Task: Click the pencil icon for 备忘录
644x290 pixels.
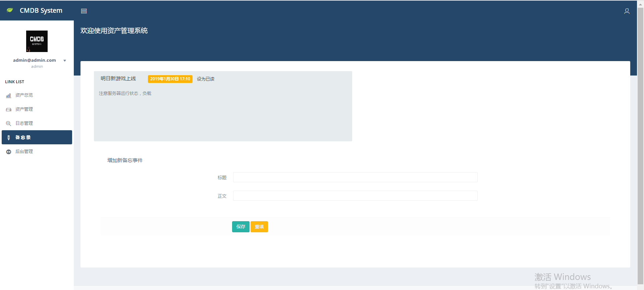Action: click(x=9, y=138)
